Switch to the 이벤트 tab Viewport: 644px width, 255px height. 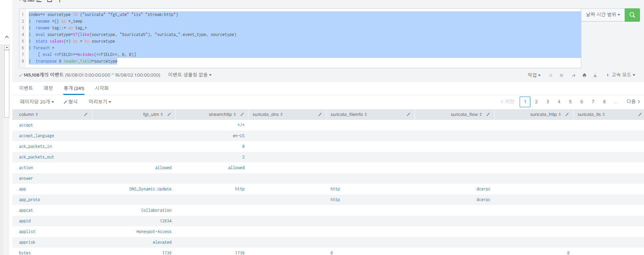26,88
